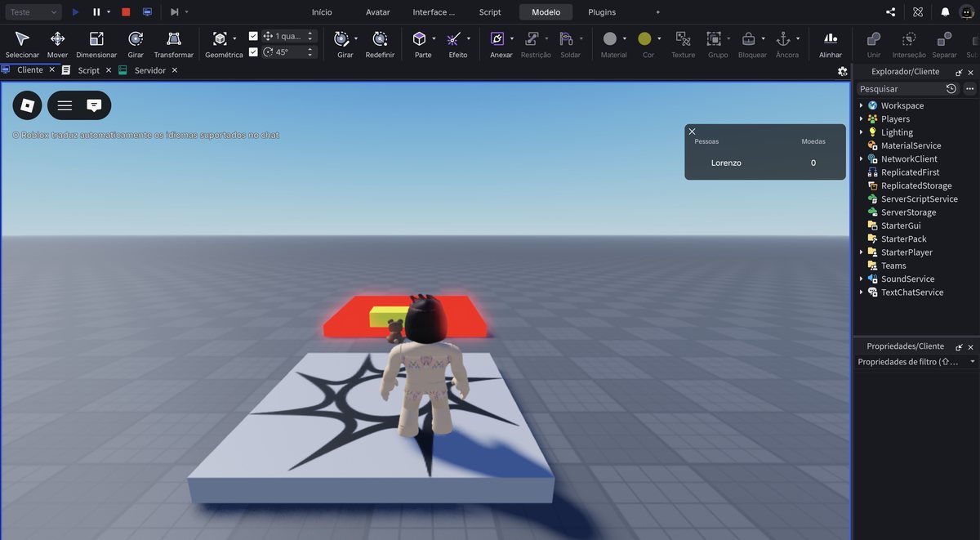Viewport: 980px width, 540px height.
Task: Open Geométrica dropdown arrow
Action: tap(234, 38)
